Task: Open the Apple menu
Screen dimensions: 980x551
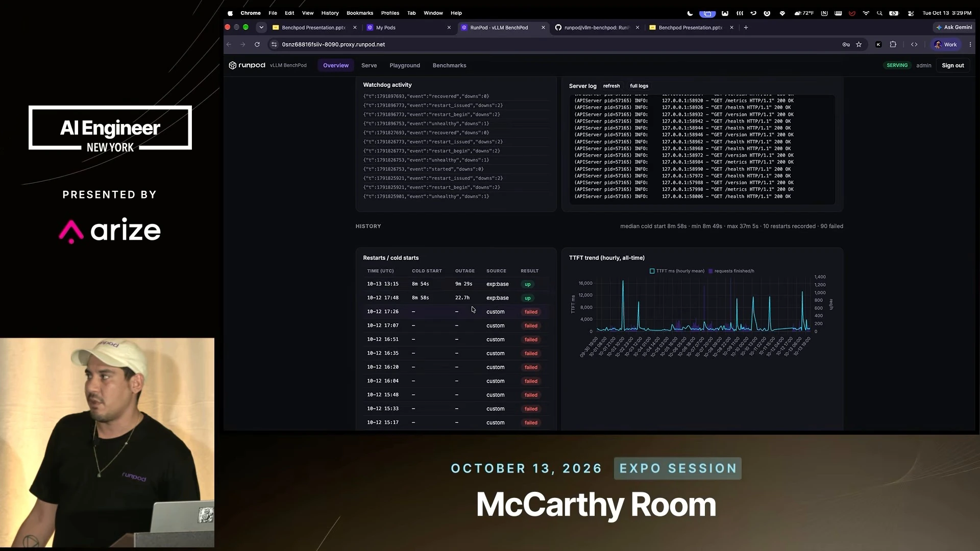Action: pyautogui.click(x=230, y=13)
